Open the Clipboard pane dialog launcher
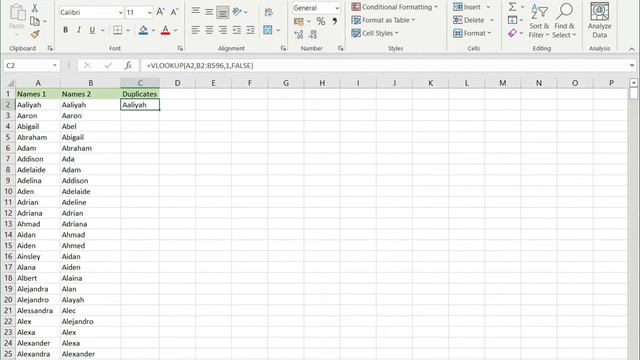Viewport: 640px width, 360px height. 50,48
